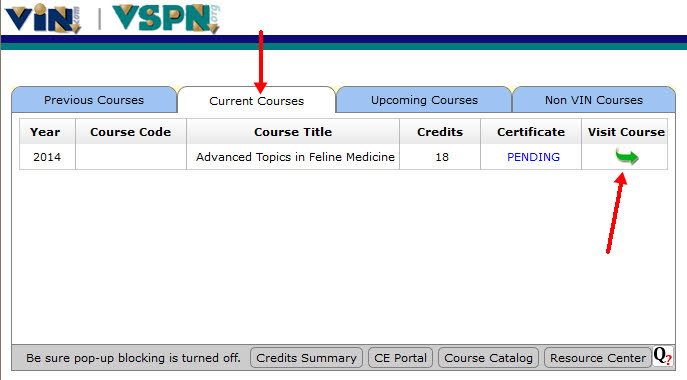Viewport: 687px width, 380px height.
Task: Click the Credits column header
Action: click(x=440, y=131)
